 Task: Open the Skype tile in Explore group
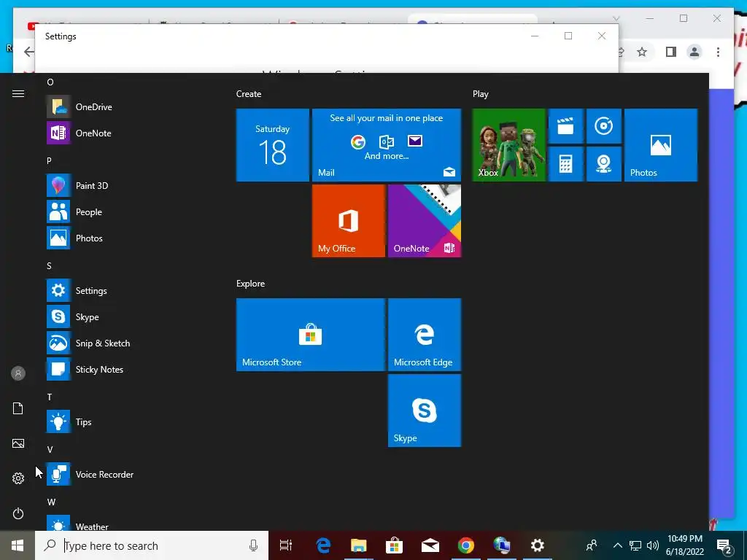pos(425,411)
